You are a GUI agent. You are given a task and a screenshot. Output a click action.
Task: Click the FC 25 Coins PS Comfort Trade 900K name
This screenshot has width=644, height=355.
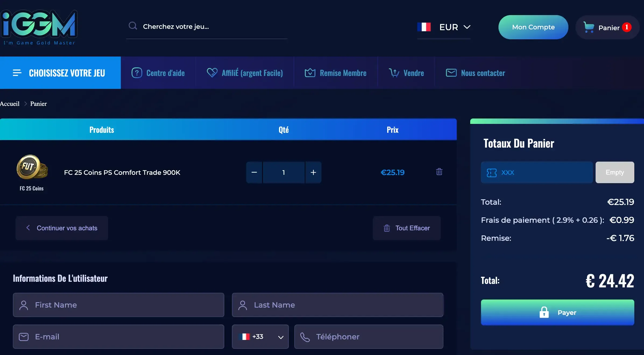[x=122, y=172]
